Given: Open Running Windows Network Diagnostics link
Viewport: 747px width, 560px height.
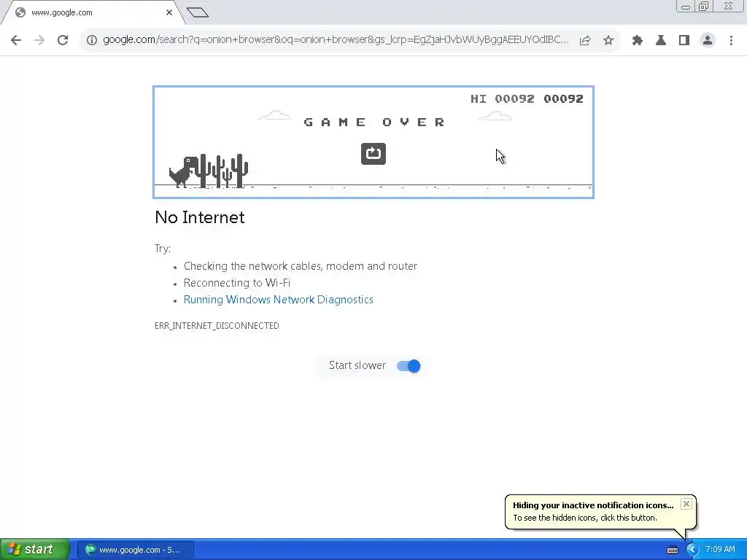Looking at the screenshot, I should point(278,300).
